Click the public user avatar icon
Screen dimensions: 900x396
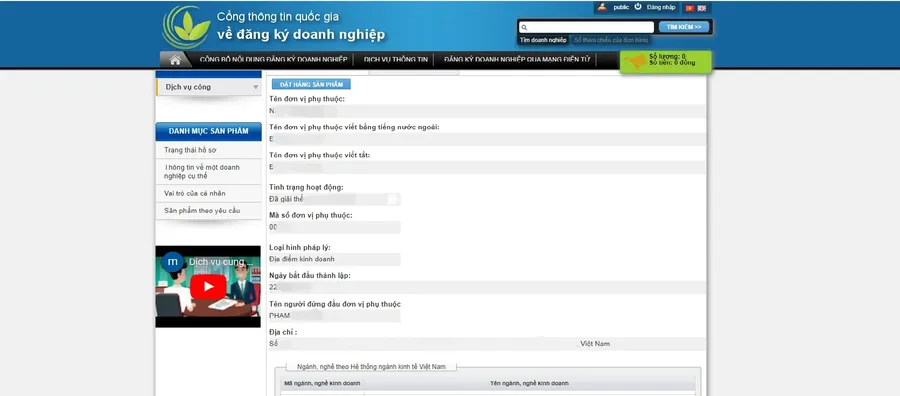(602, 7)
